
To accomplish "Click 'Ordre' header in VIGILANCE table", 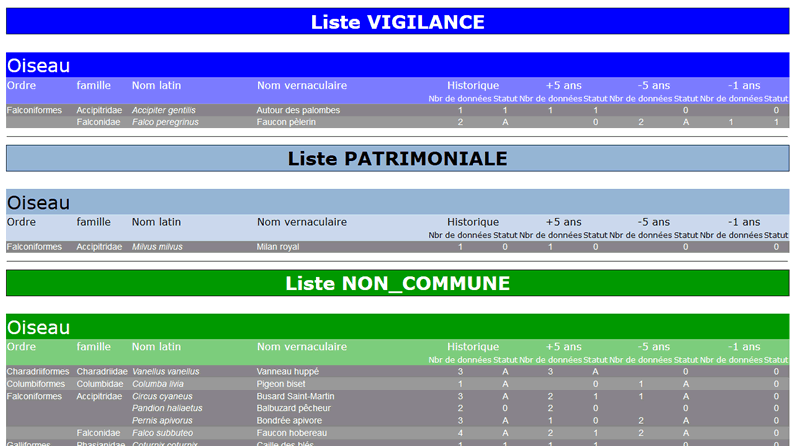I will [21, 85].
